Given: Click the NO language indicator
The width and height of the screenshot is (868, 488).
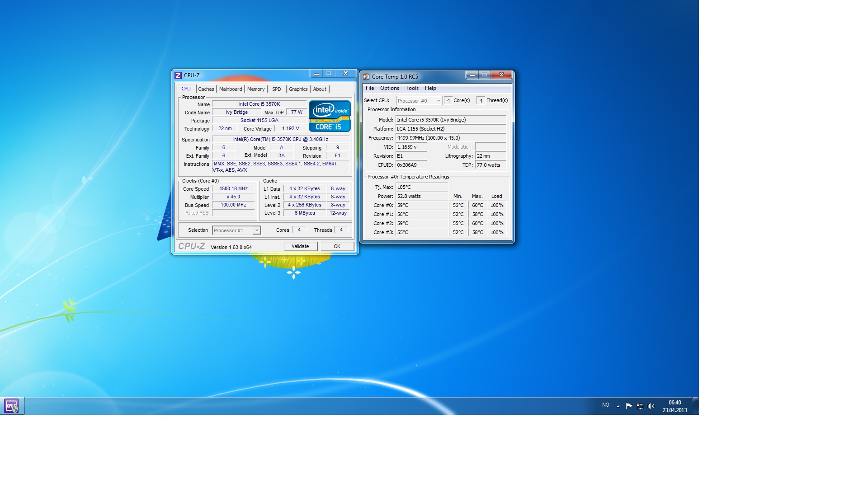Looking at the screenshot, I should pyautogui.click(x=606, y=405).
